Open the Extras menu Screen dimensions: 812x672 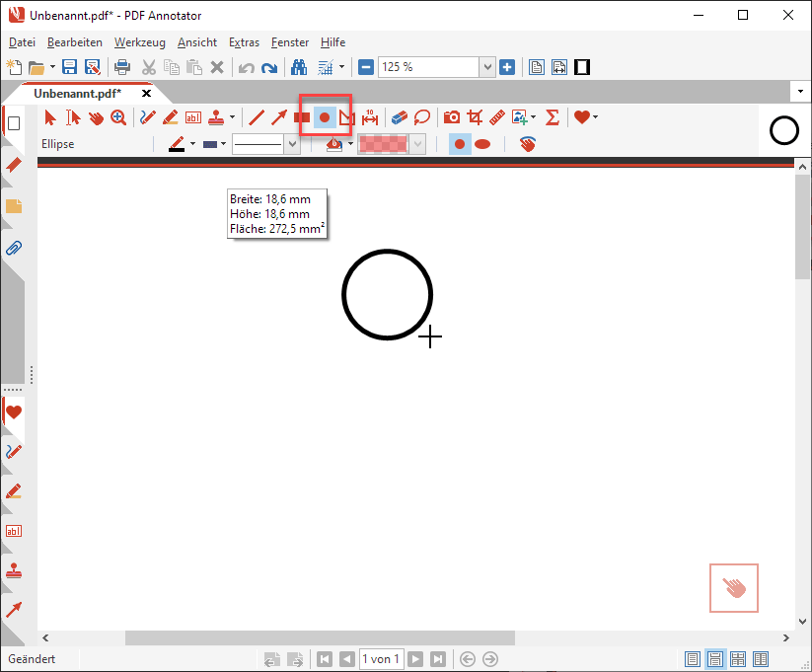click(244, 42)
